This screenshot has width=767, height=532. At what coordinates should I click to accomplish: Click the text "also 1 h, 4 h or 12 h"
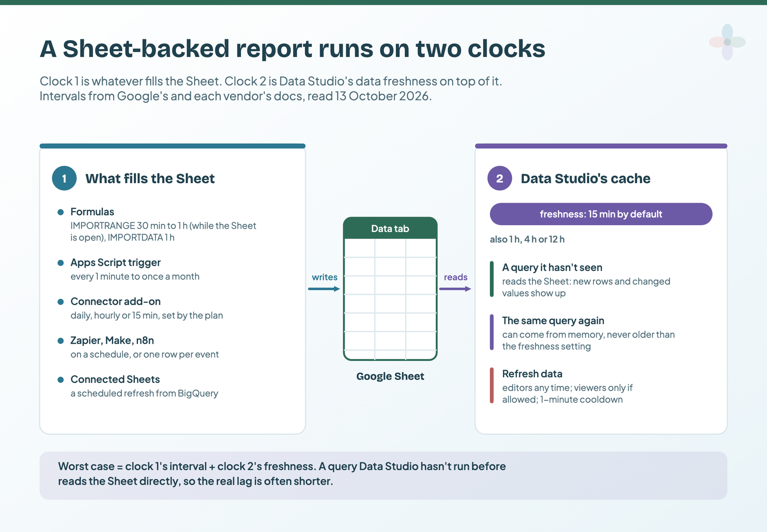(x=527, y=239)
